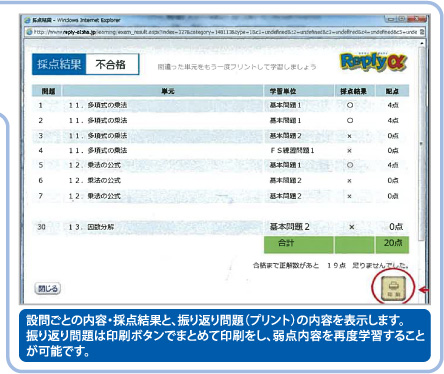The width and height of the screenshot is (444, 374).
Task: Click question number 7
Action: tap(40, 196)
